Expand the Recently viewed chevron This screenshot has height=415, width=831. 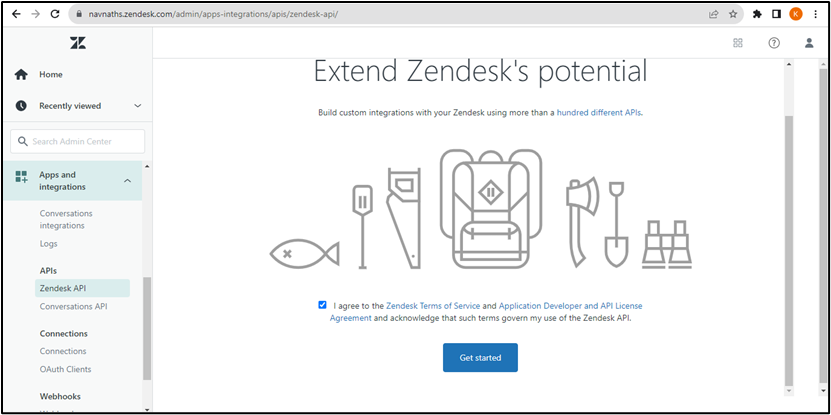tap(137, 106)
